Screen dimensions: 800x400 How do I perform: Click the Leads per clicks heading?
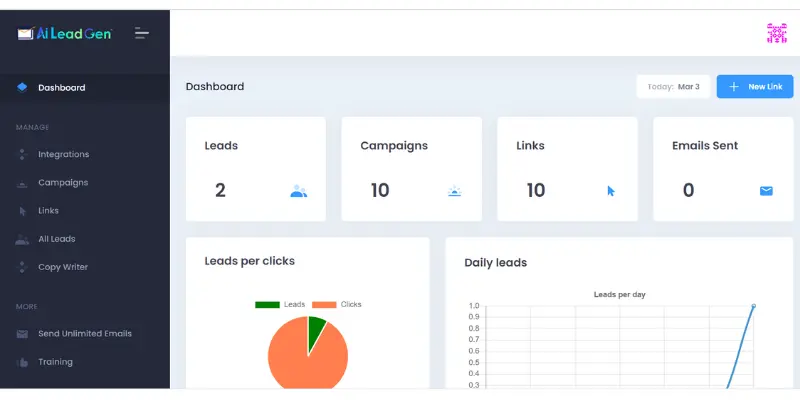(x=249, y=261)
